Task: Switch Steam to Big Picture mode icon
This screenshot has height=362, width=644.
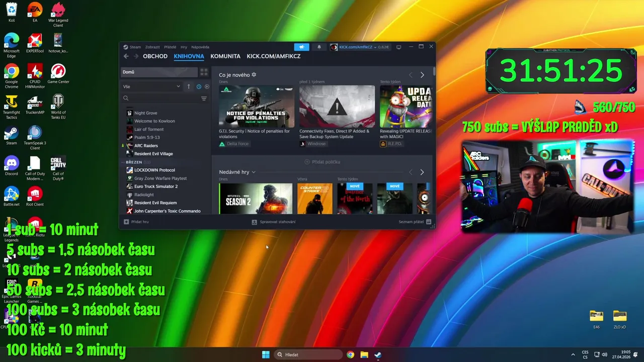Action: [399, 47]
